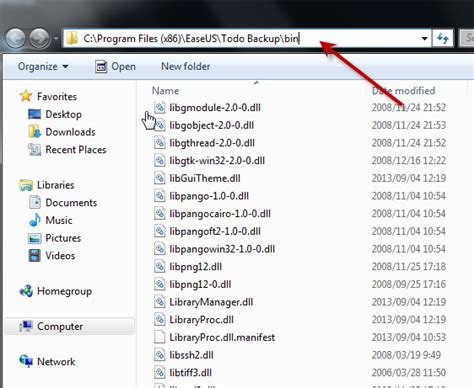
Task: Click New folder in the toolbar
Action: (186, 66)
